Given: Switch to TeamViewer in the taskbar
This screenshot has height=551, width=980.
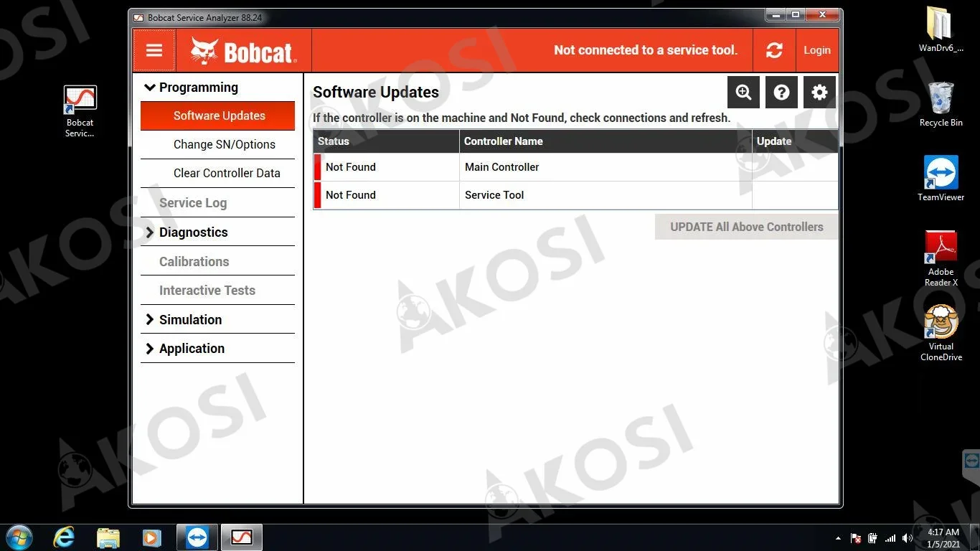Looking at the screenshot, I should tap(197, 537).
